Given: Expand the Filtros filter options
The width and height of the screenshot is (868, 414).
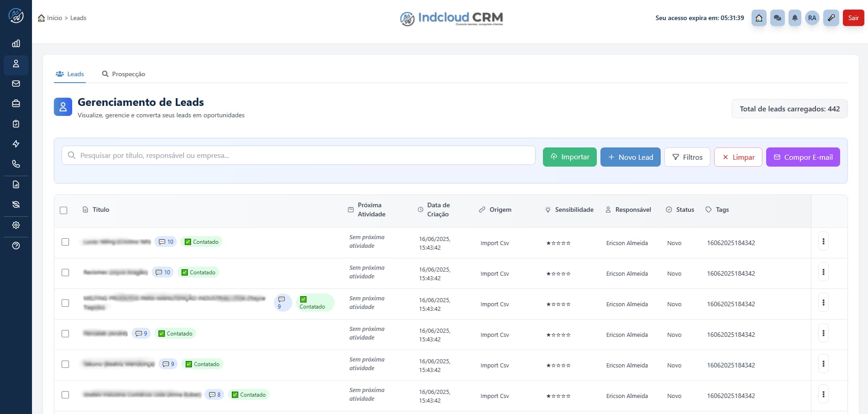Looking at the screenshot, I should click(x=687, y=157).
